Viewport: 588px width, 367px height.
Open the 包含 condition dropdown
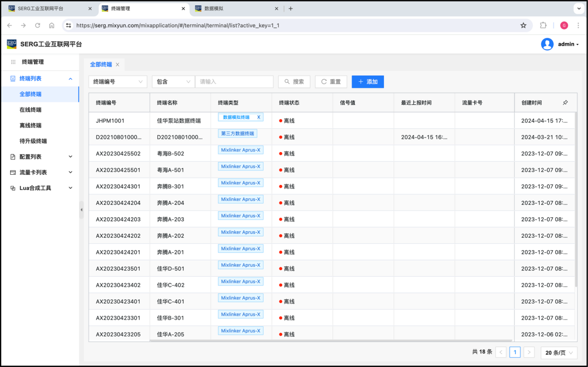click(x=173, y=82)
